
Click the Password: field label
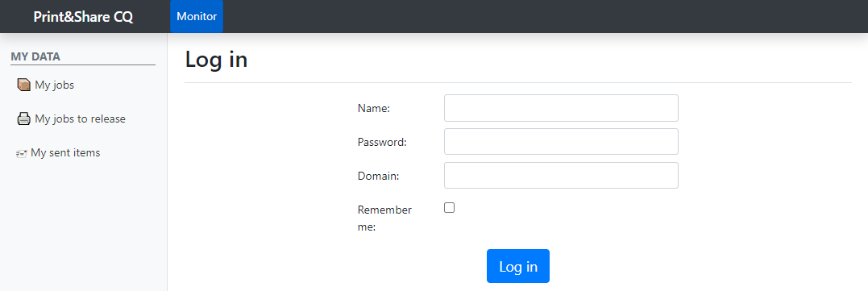pyautogui.click(x=383, y=142)
